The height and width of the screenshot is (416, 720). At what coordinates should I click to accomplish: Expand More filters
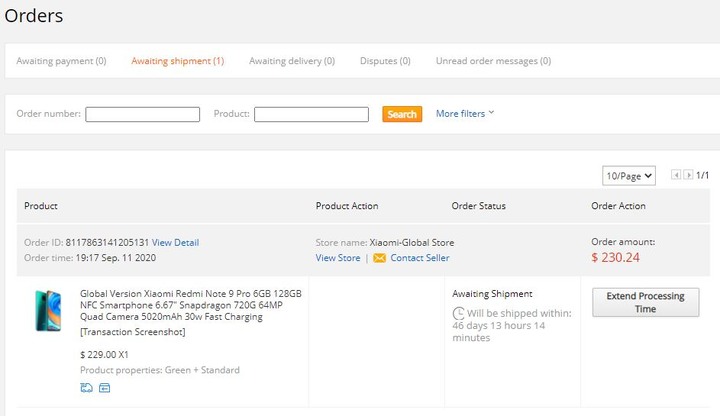465,113
